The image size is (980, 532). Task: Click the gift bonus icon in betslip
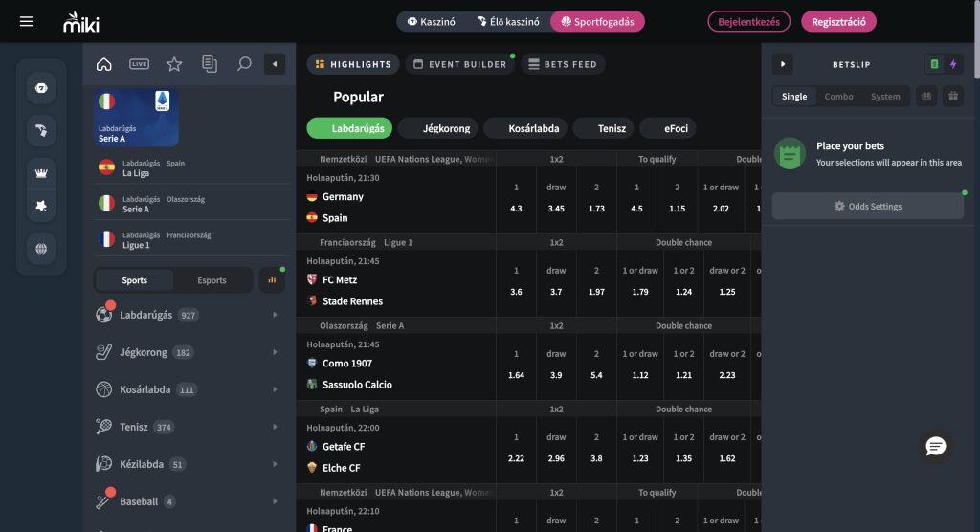[951, 96]
